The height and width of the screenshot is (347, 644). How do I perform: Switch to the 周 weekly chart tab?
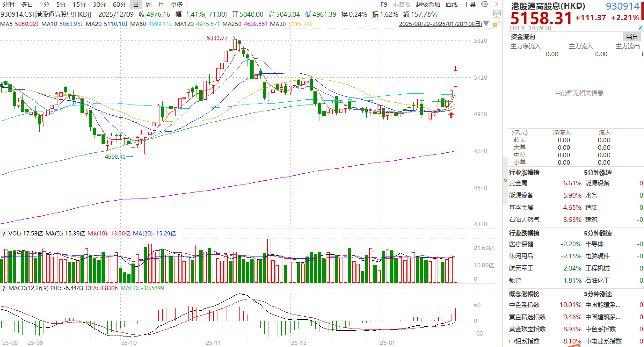point(148,4)
